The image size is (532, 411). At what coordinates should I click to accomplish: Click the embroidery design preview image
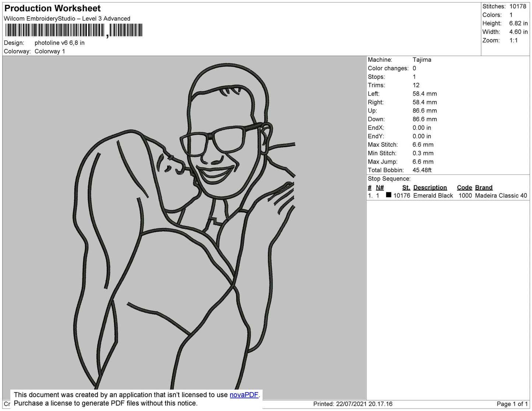[184, 227]
